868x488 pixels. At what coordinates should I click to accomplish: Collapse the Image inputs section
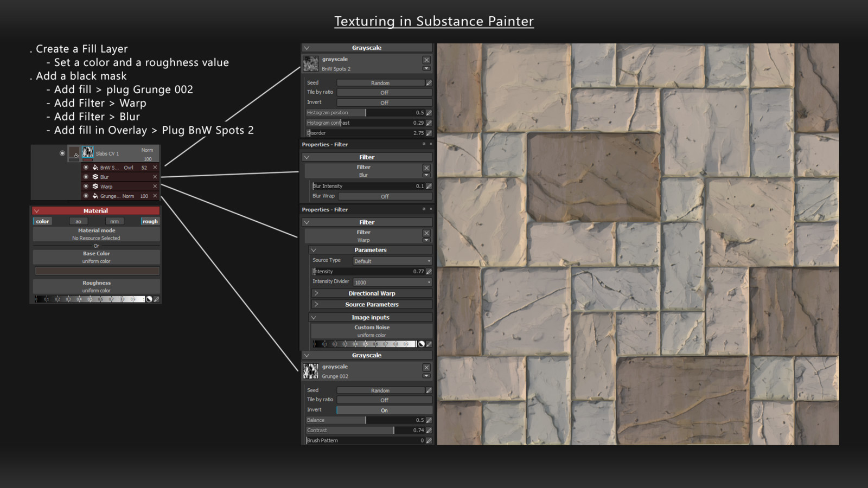click(314, 318)
